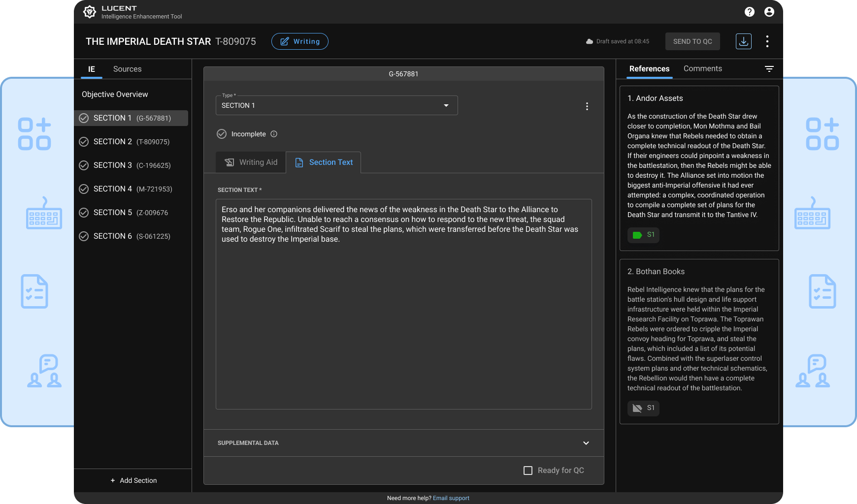The image size is (857, 504).
Task: Open the Bothan Books reference card title
Action: tap(656, 272)
